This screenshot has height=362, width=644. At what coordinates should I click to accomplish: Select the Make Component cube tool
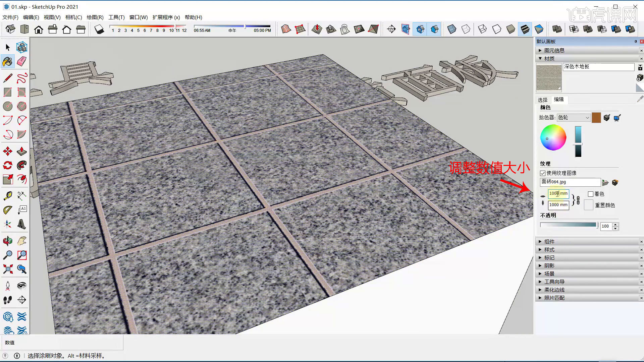pos(22,47)
